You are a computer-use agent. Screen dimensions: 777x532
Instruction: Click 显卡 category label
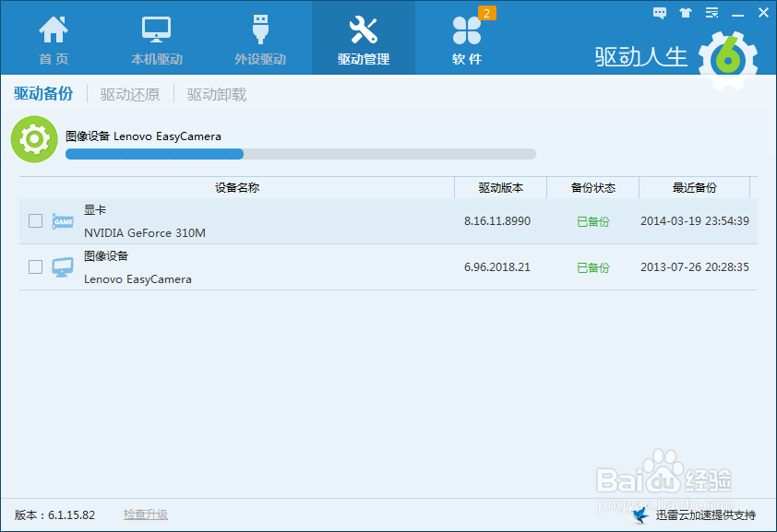point(95,210)
